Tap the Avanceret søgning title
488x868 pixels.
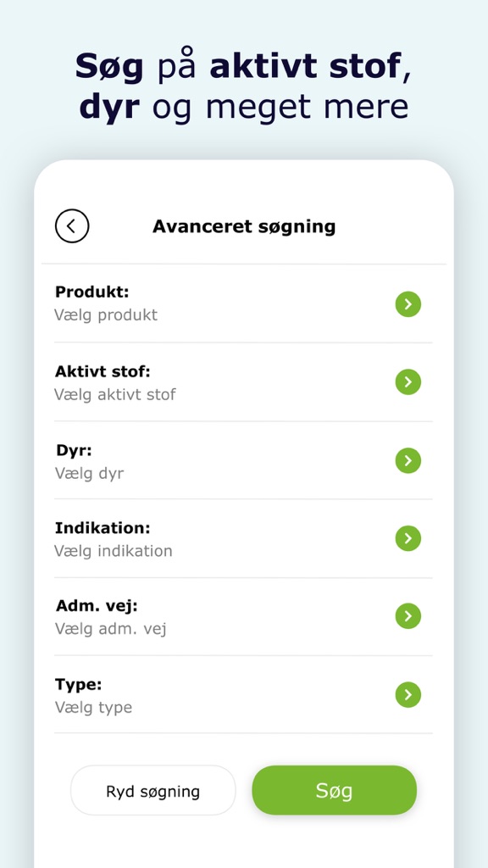244,226
